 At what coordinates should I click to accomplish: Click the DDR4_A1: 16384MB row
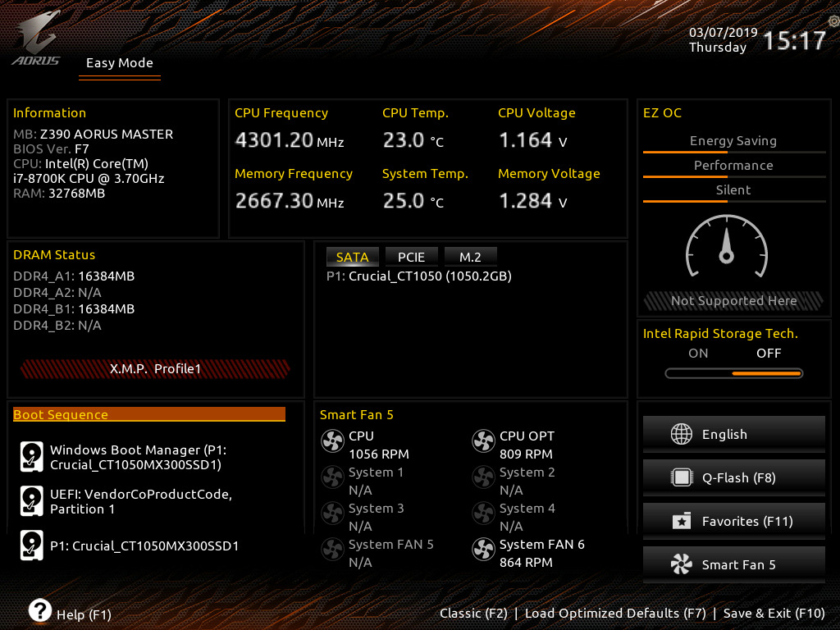click(x=74, y=276)
